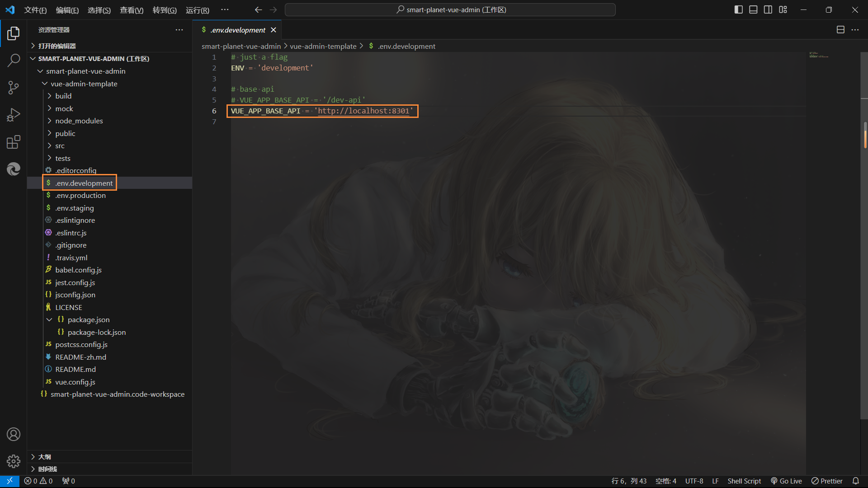Click the Edge browser tools icon
Viewport: 868px width, 488px height.
[x=14, y=169]
